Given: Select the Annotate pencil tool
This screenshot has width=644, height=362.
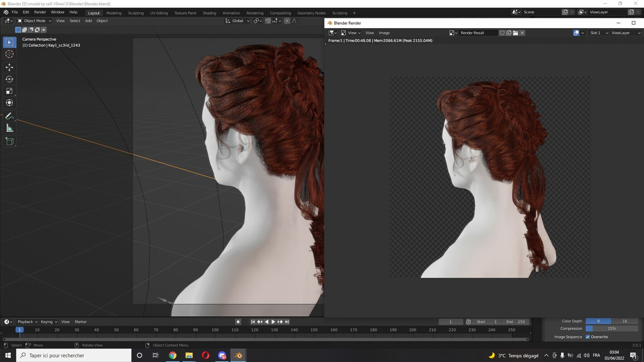Looking at the screenshot, I should [x=10, y=116].
